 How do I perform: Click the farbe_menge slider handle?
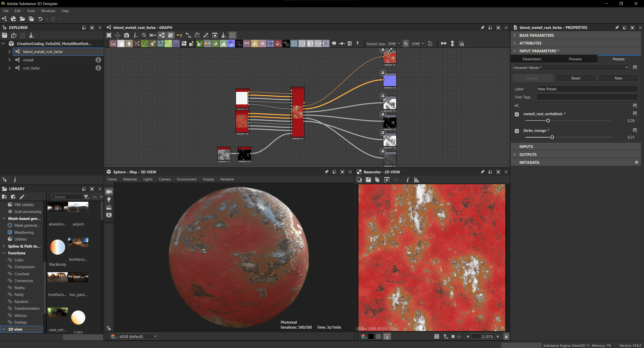point(552,137)
